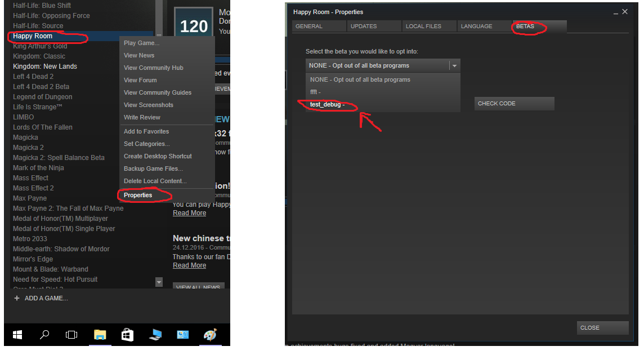Screen dimensions: 644x355
Task: Open Task View from the taskbar
Action: (71, 335)
